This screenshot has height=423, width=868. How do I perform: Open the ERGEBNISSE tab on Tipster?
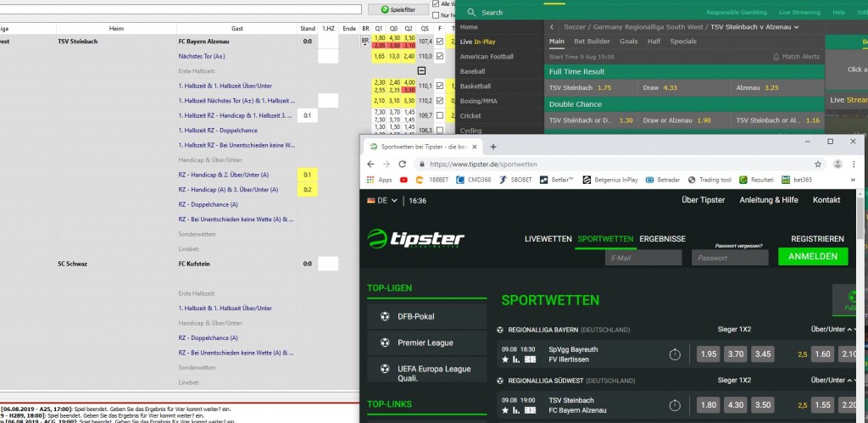(x=663, y=239)
